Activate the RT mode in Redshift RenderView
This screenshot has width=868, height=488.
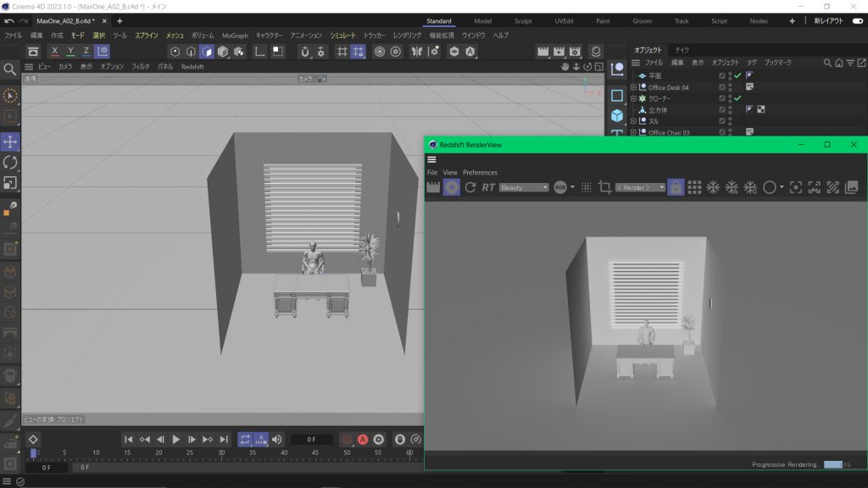488,187
